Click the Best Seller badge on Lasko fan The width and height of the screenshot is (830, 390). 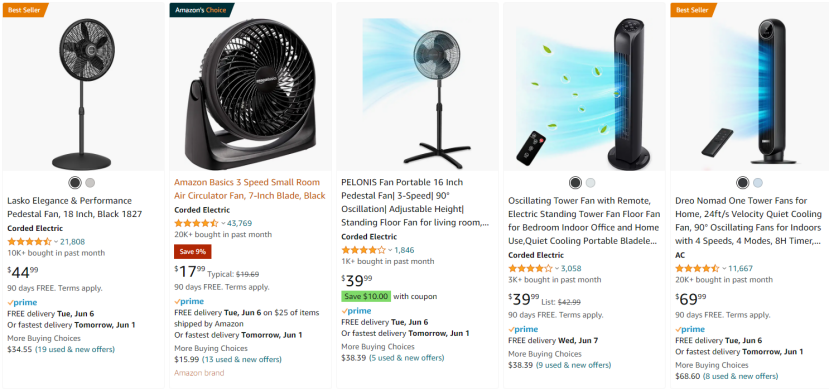[25, 10]
